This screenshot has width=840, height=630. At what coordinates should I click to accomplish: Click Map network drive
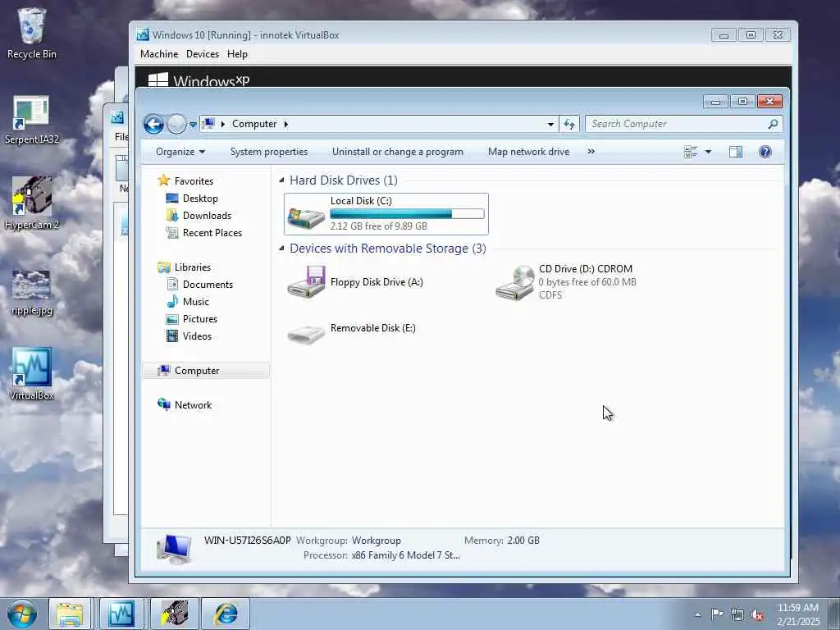coord(528,152)
